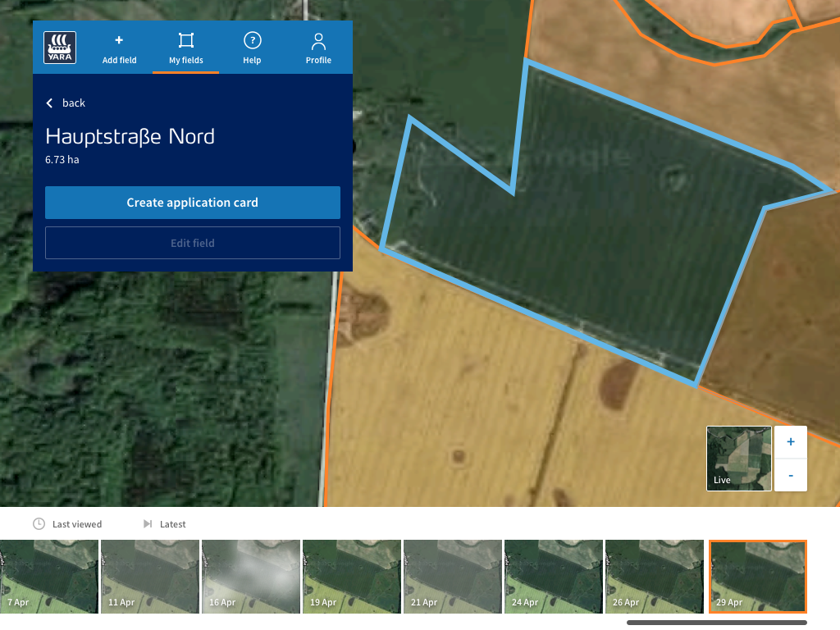
Task: Jump to newest imagery via Latest icon
Action: click(x=148, y=523)
